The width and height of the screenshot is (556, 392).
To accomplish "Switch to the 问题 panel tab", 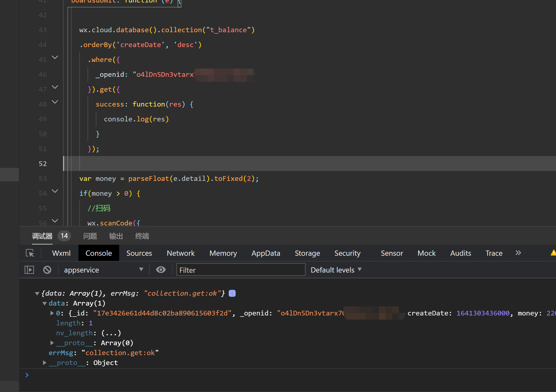I will tap(90, 236).
